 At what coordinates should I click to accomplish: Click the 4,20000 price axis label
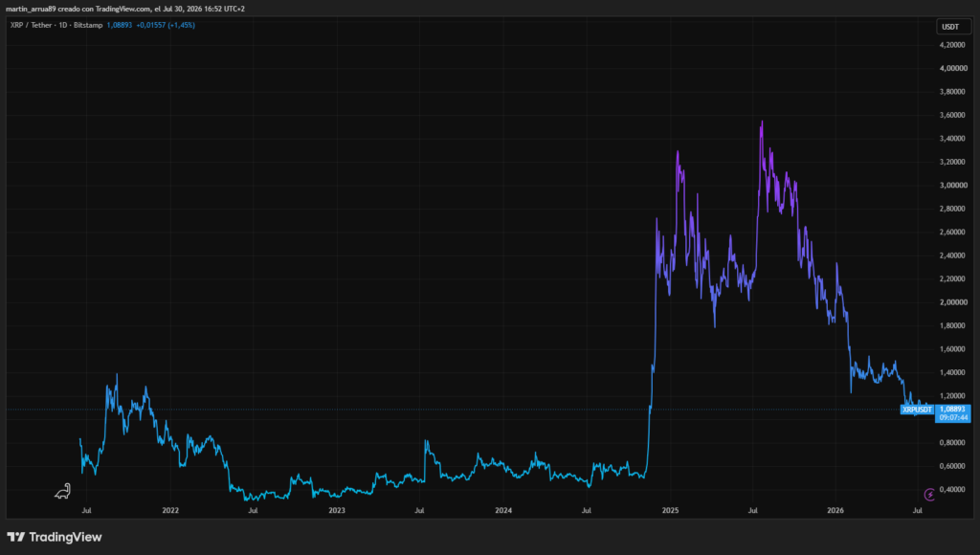[x=952, y=45]
